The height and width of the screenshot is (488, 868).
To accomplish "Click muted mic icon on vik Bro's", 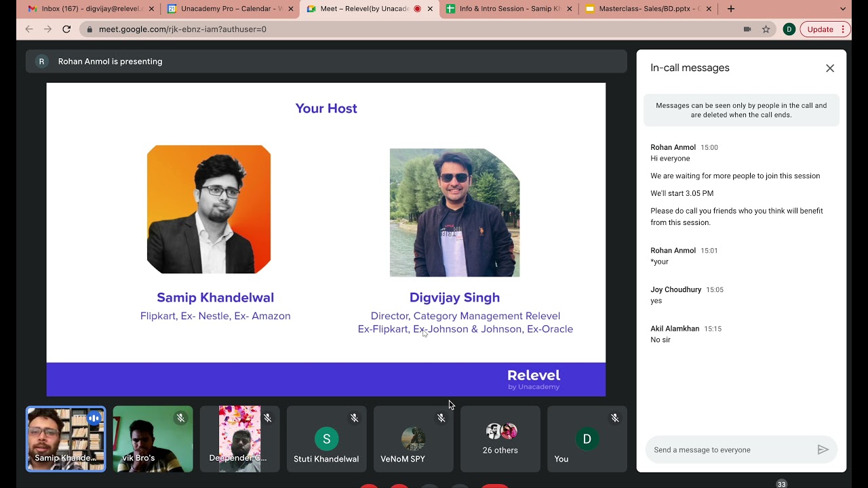I will tap(180, 418).
